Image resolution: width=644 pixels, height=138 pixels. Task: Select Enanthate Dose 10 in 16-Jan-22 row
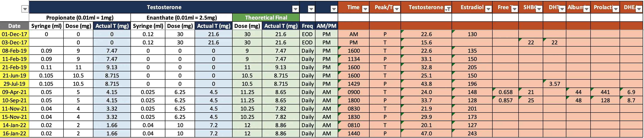click(180, 133)
